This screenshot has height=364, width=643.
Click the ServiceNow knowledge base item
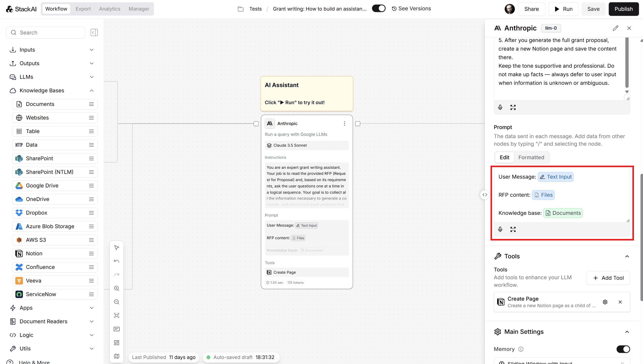click(55, 294)
